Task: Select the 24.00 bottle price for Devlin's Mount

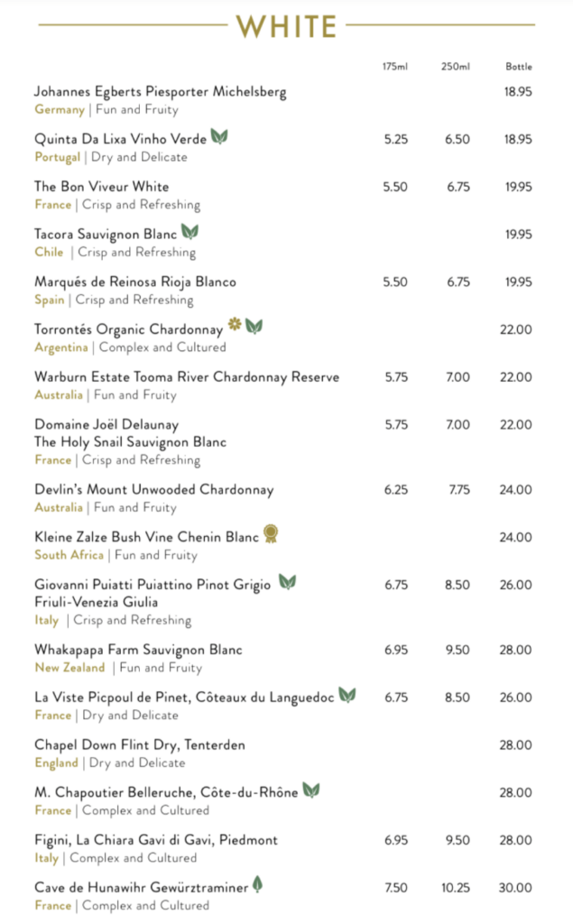Action: point(516,490)
